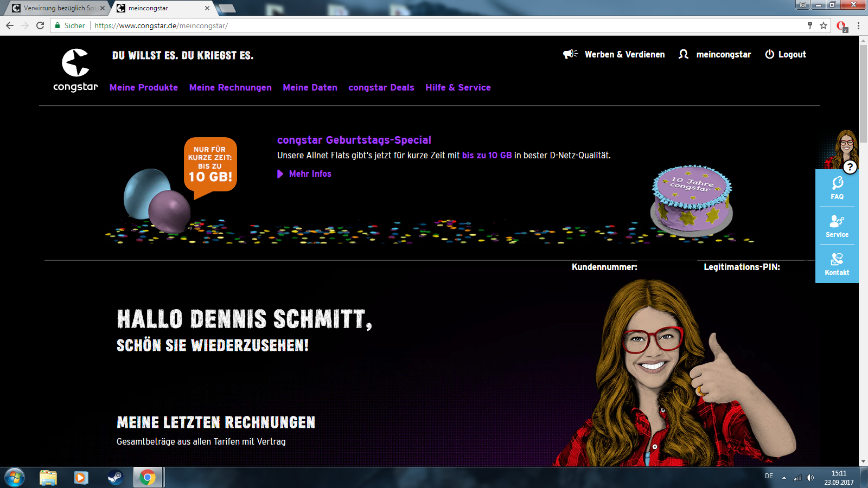This screenshot has width=868, height=488.
Task: Open the Kontakt sidebar panel
Action: [x=837, y=264]
